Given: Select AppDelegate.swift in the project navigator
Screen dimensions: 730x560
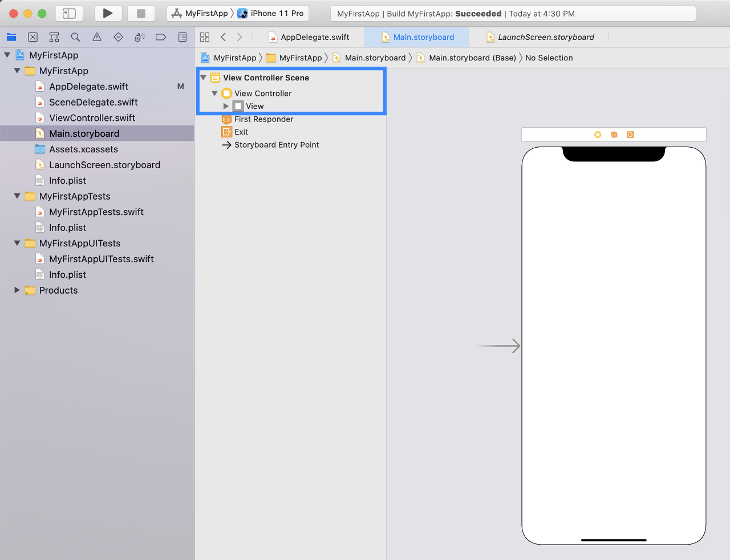Looking at the screenshot, I should [x=97, y=87].
